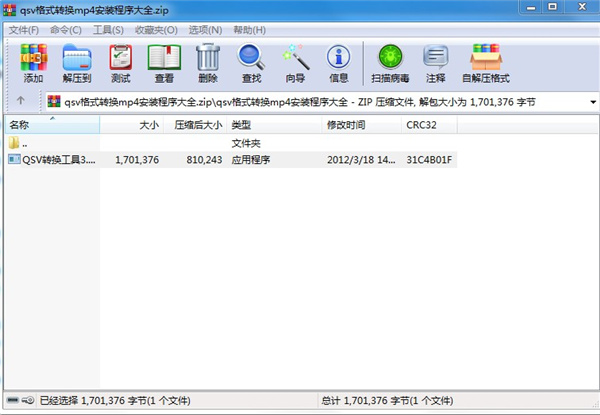
Task: Click the 解压到 (Extract To) icon
Action: [x=76, y=62]
